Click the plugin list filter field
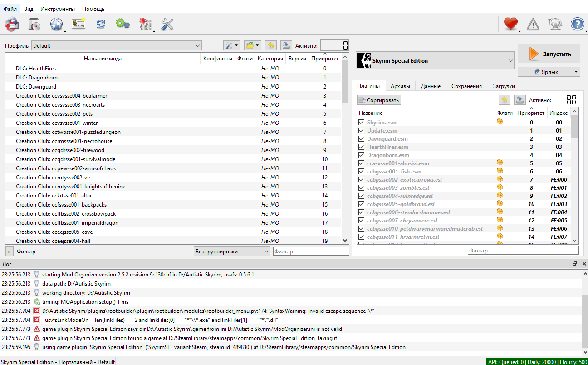The width and height of the screenshot is (588, 365). tap(523, 251)
